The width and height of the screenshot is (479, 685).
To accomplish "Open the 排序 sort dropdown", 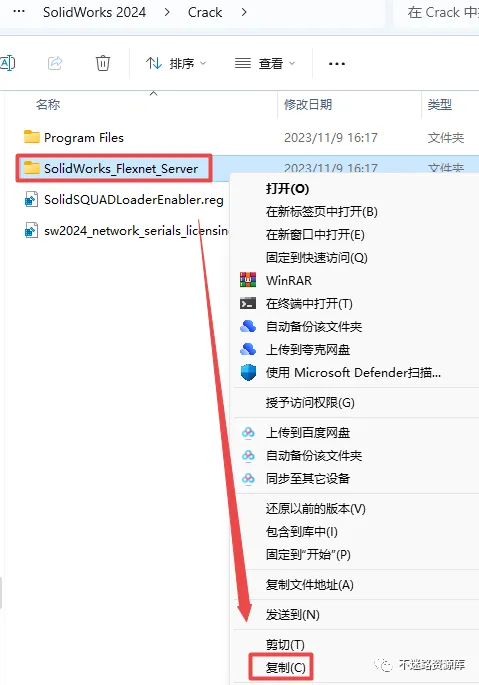I will [176, 63].
